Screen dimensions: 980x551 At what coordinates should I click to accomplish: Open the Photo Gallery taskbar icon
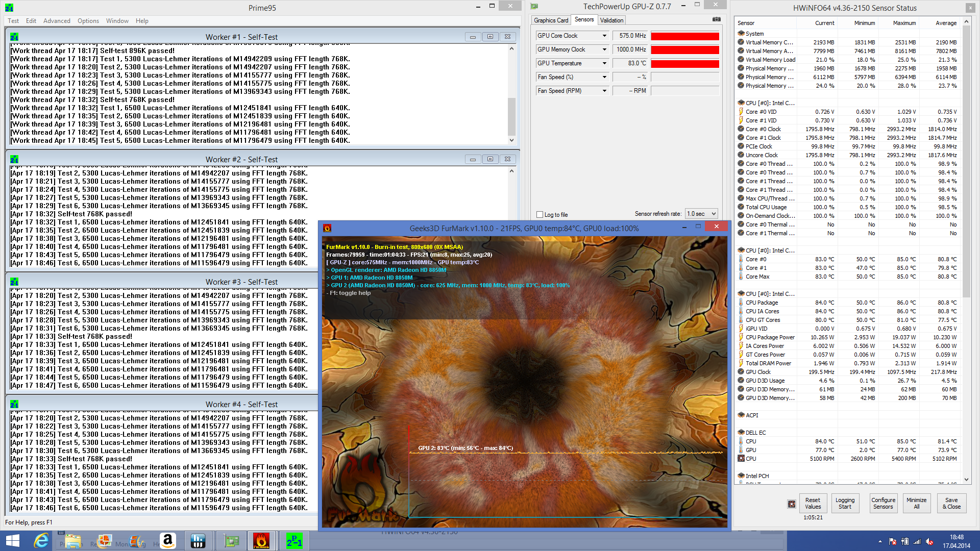click(104, 541)
